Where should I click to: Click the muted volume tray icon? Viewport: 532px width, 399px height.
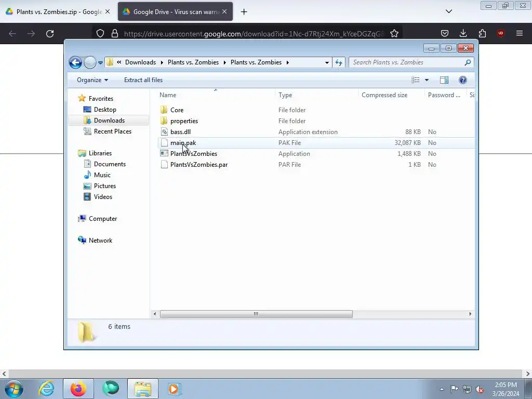coord(480,389)
